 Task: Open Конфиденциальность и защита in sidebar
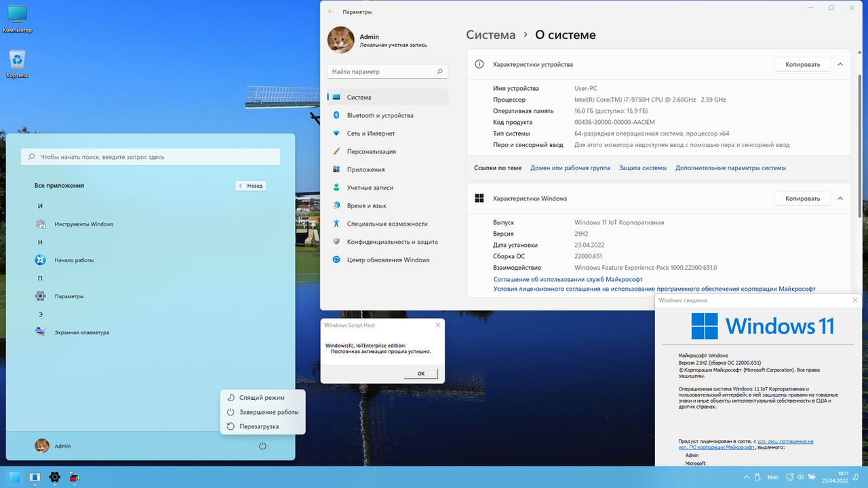(x=388, y=242)
